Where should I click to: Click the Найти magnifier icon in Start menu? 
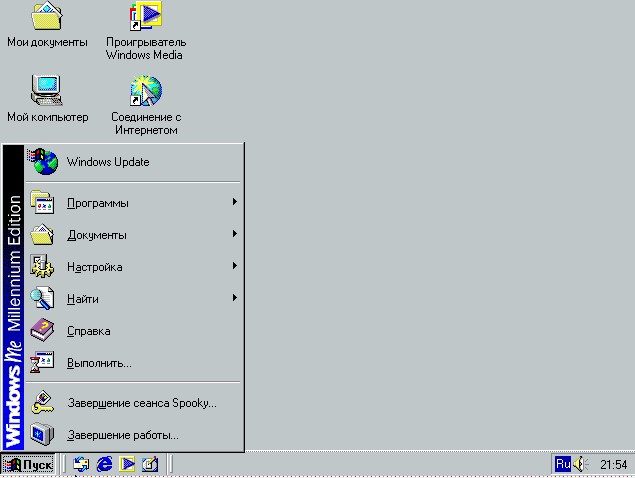tap(42, 298)
